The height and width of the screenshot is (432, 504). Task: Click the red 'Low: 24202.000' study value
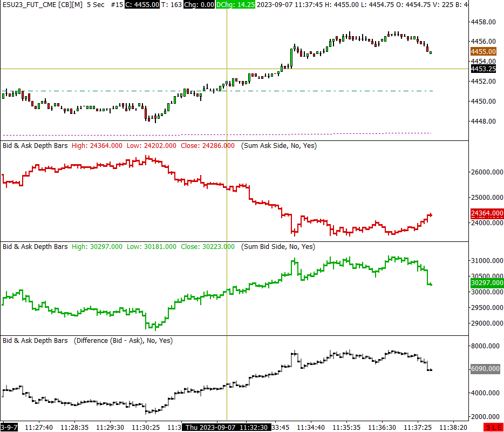point(152,146)
